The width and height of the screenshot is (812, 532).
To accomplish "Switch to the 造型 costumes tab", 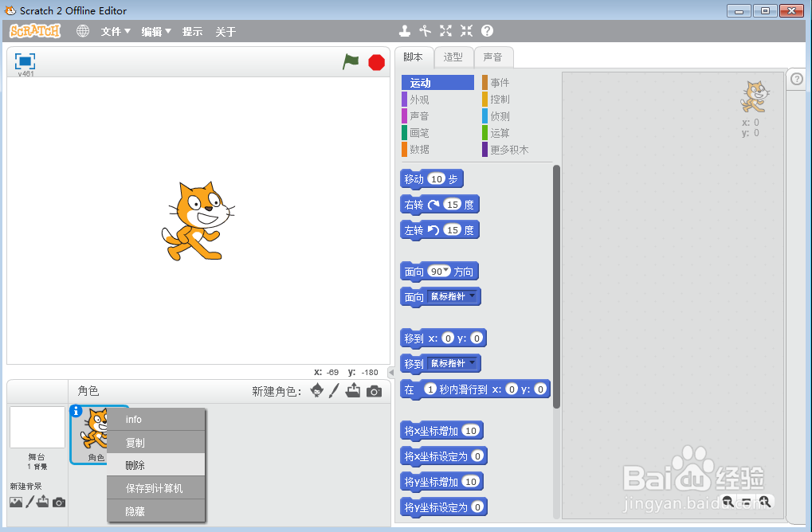I will point(453,57).
